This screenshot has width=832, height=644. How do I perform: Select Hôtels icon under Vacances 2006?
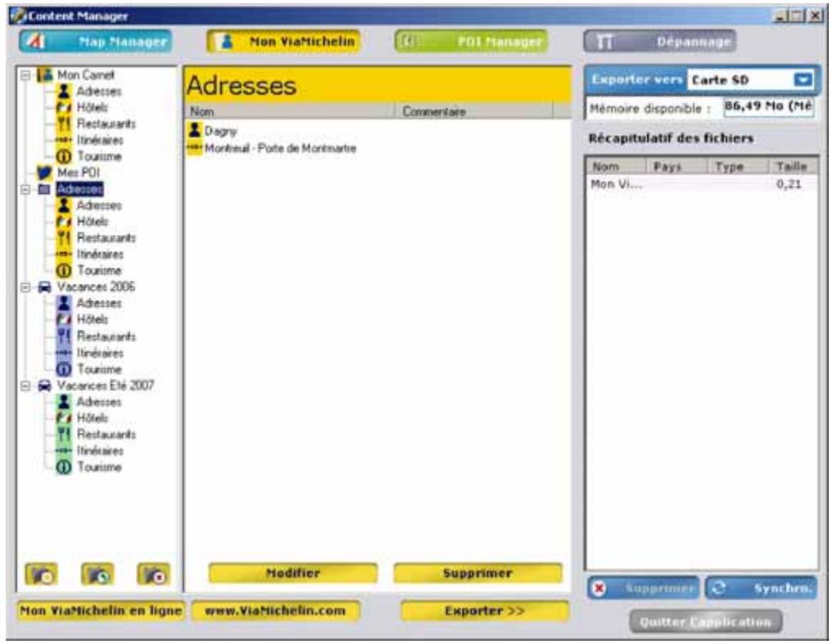[x=64, y=320]
